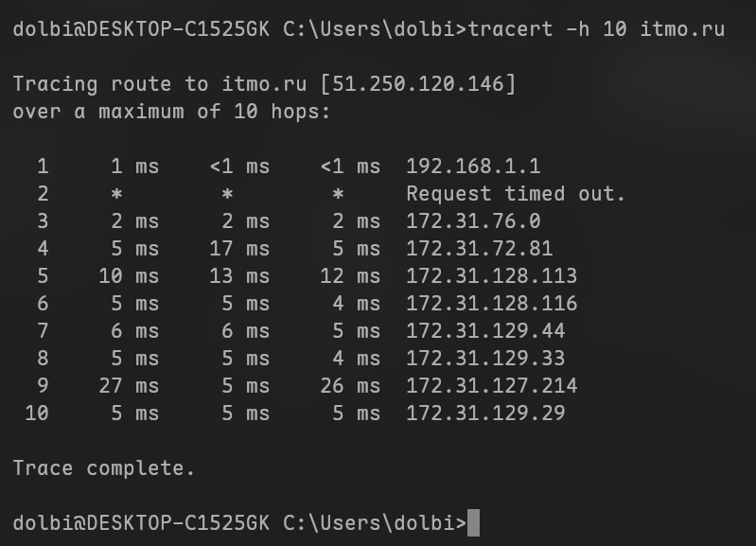Click the "Request timed out." message
This screenshot has width=756, height=546.
(516, 194)
